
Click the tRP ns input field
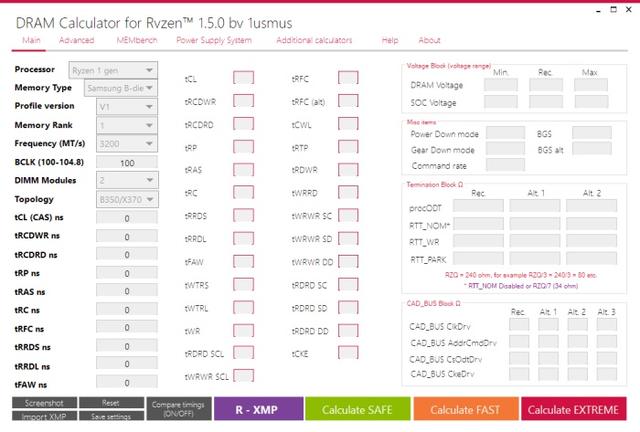click(x=127, y=273)
